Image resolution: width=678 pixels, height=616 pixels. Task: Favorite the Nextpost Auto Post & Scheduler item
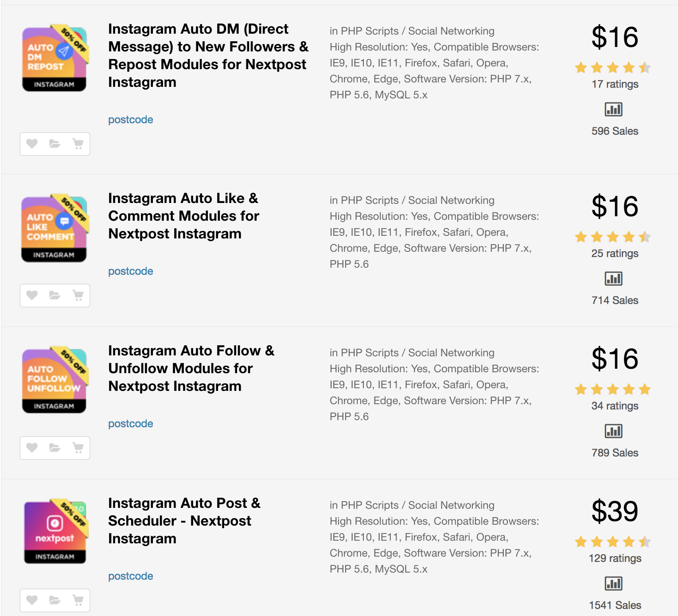coord(32,600)
